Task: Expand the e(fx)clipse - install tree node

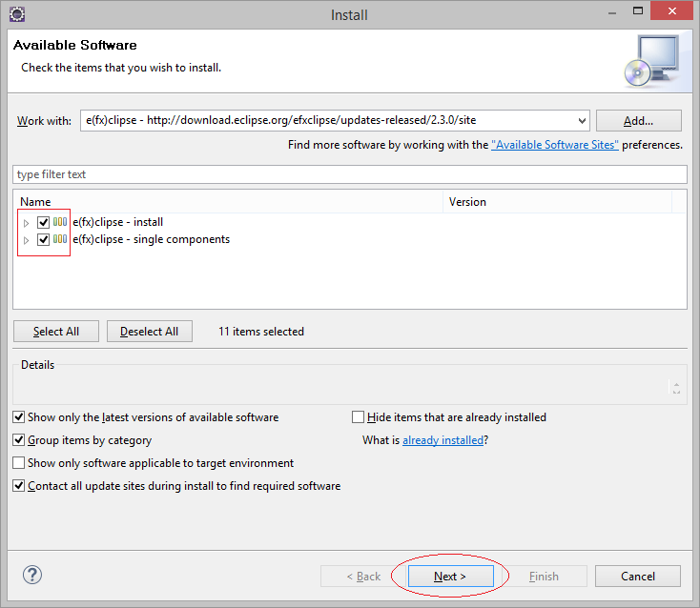Action: tap(27, 222)
